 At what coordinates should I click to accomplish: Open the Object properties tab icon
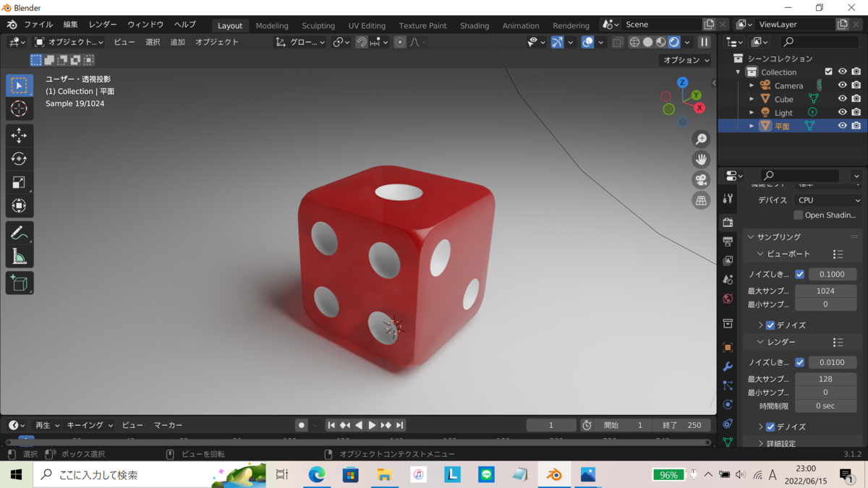pos(728,348)
